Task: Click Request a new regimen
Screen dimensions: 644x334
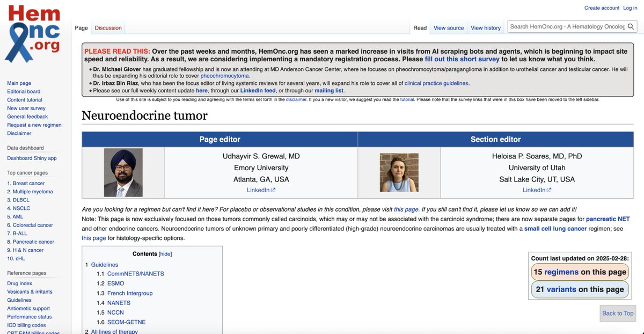Action: pos(34,125)
